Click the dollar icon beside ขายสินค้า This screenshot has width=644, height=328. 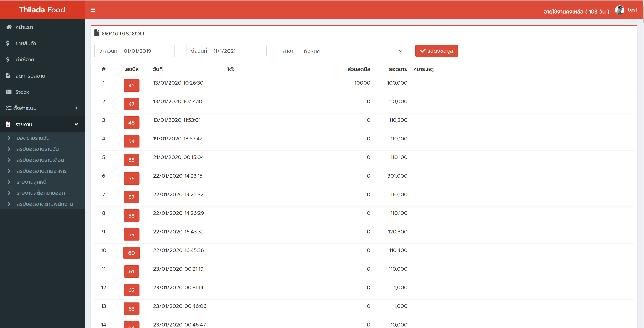[8, 43]
